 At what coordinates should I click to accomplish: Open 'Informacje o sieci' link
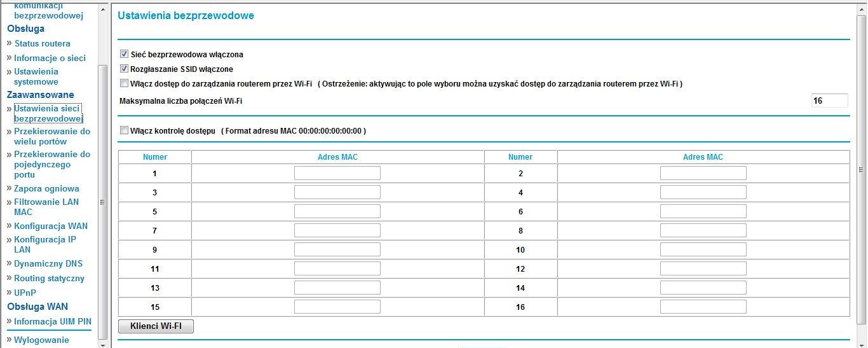[50, 58]
